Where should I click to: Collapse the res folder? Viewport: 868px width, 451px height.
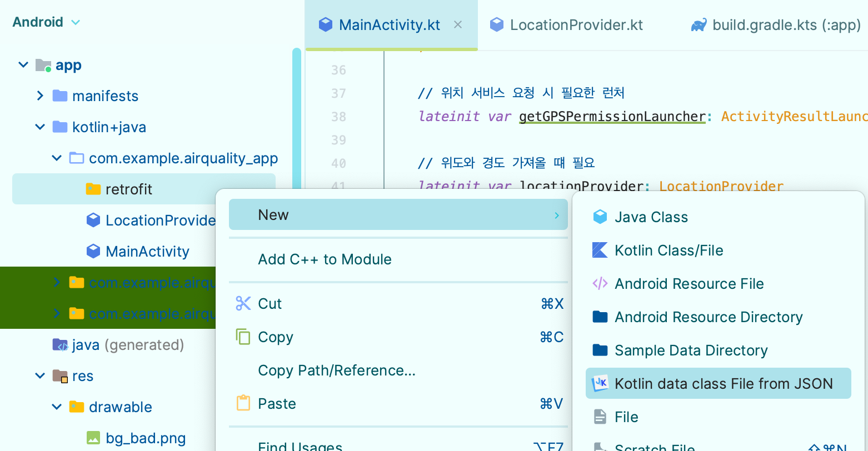40,376
